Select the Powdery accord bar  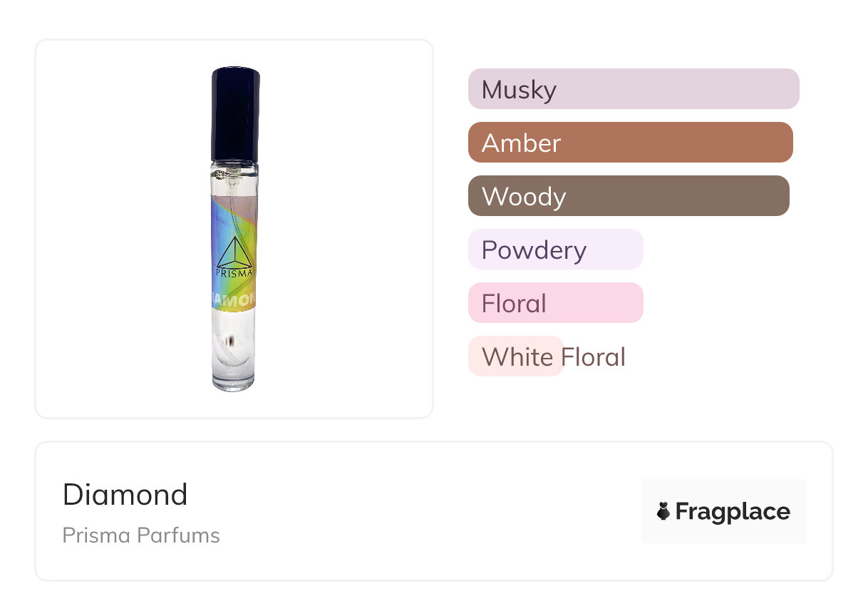[x=556, y=250]
